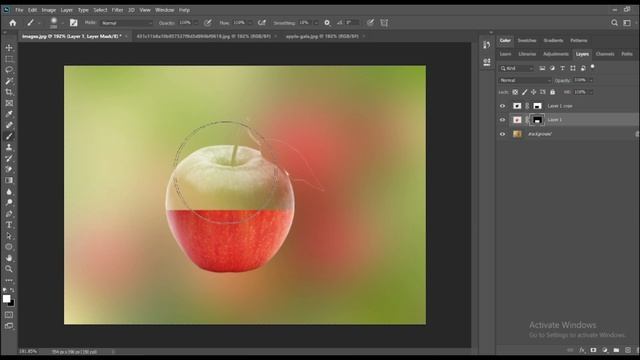Select the Eraser tool
The width and height of the screenshot is (640, 360).
[x=9, y=169]
